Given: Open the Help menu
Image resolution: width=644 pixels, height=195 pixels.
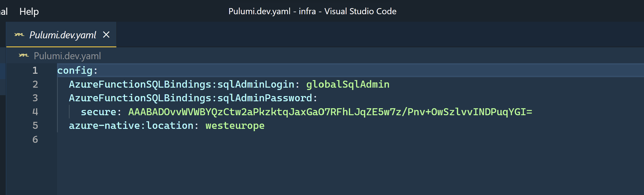Looking at the screenshot, I should pos(29,11).
